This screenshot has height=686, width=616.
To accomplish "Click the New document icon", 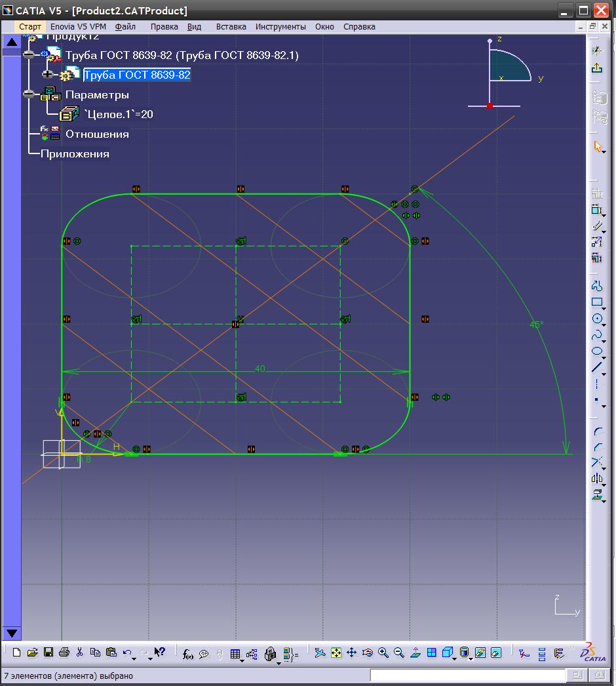I will tap(16, 653).
